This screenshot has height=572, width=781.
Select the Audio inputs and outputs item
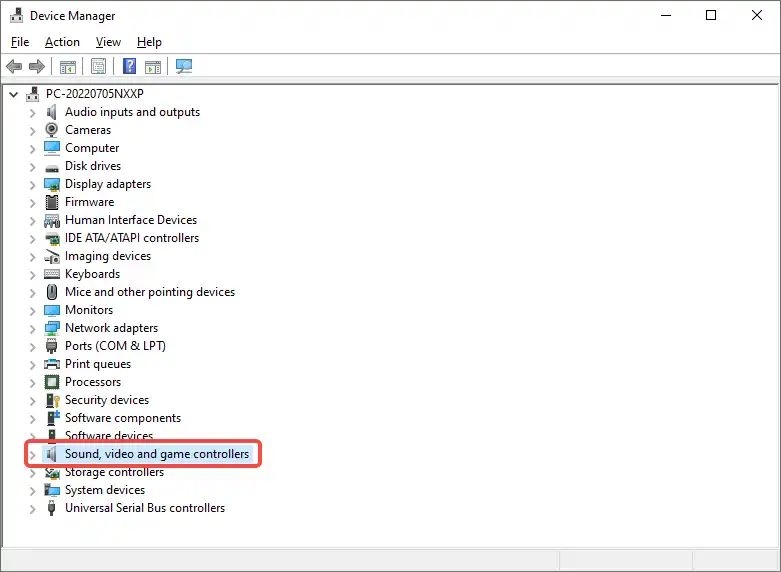coord(132,112)
